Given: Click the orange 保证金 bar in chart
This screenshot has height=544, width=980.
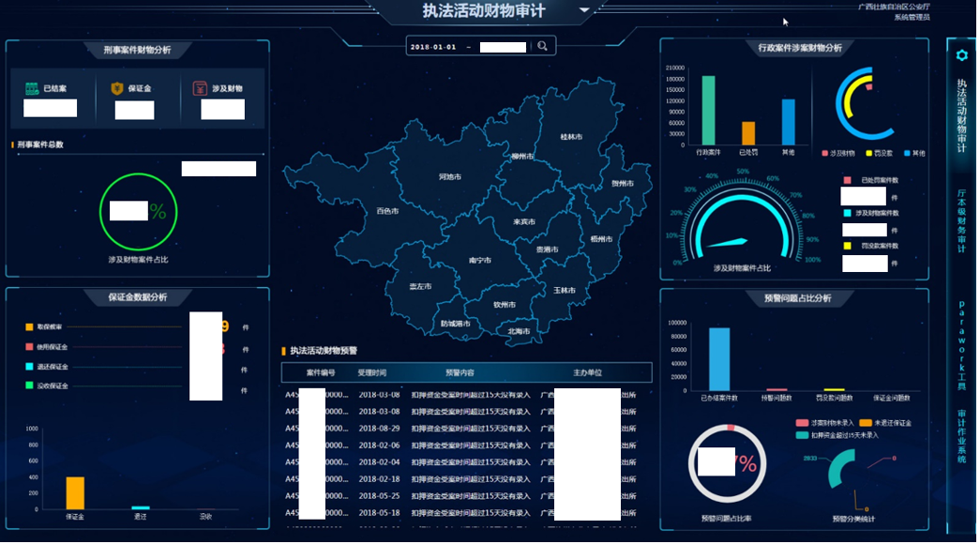Looking at the screenshot, I should (75, 492).
